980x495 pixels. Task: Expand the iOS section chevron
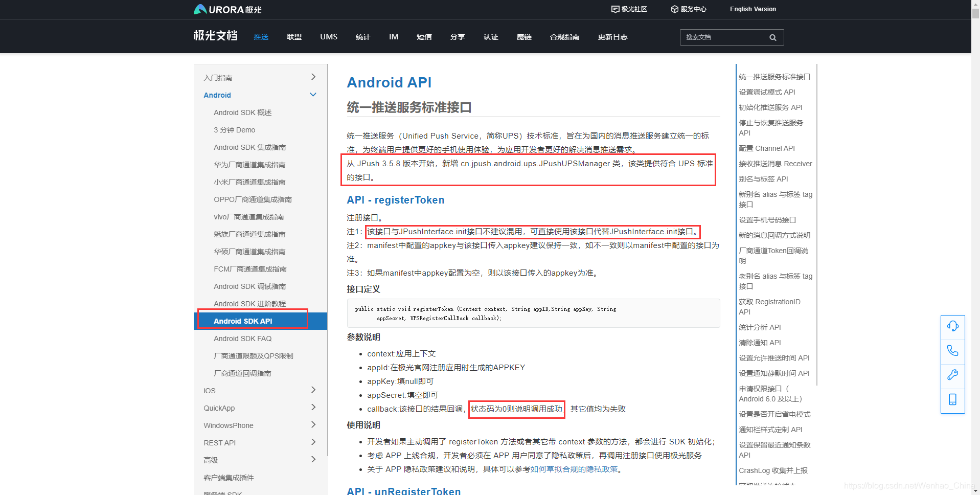(x=313, y=390)
